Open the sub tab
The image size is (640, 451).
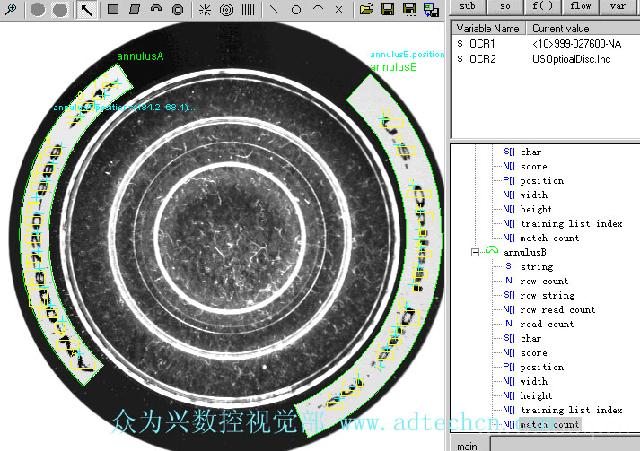pyautogui.click(x=467, y=6)
